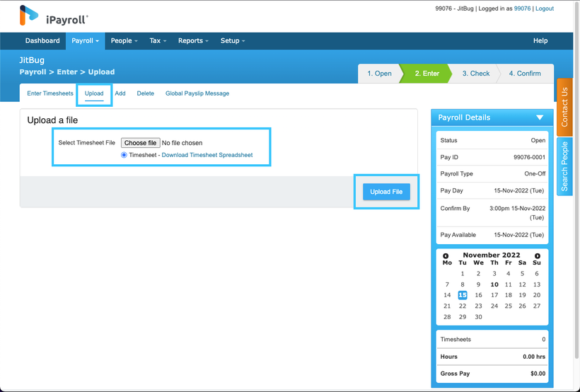Select the Timesheet radio button
This screenshot has width=580, height=392.
[x=124, y=155]
